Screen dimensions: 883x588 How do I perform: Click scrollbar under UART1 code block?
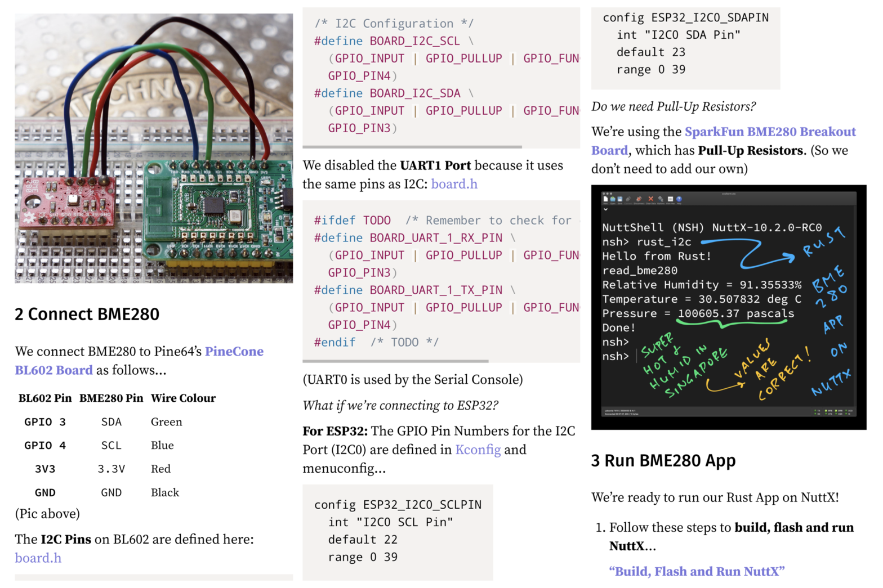pyautogui.click(x=396, y=361)
